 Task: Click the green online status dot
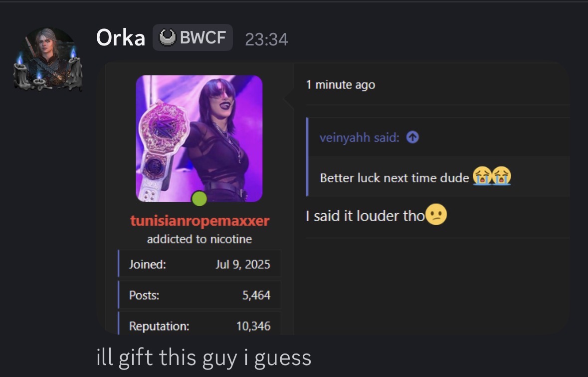click(199, 198)
